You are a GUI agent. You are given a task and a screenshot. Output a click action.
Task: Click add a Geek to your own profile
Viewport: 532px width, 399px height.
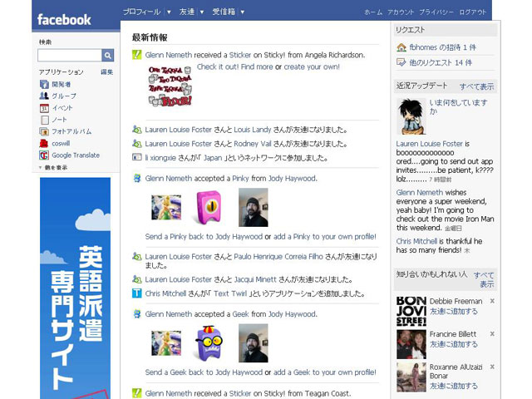[x=325, y=372]
